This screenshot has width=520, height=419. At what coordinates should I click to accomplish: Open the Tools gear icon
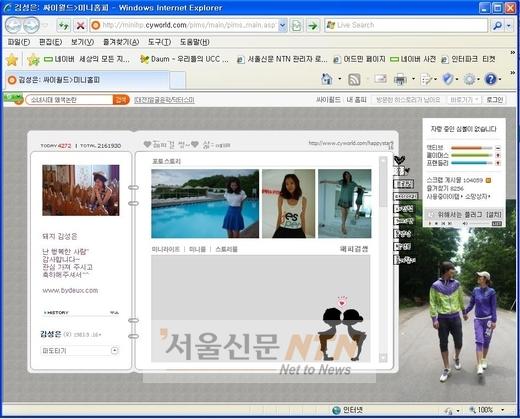click(469, 79)
